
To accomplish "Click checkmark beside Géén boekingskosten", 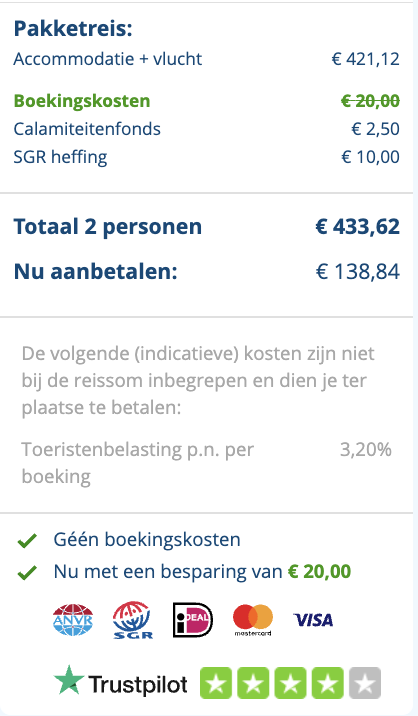I will pyautogui.click(x=27, y=541).
